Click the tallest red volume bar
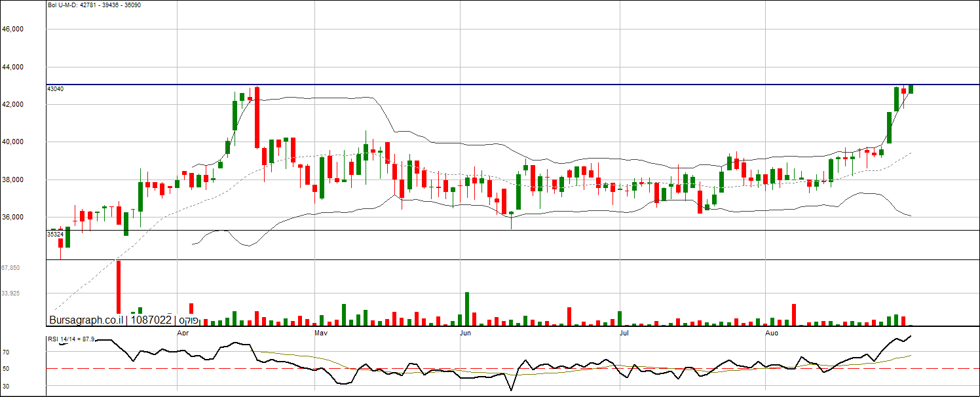Viewport: 980px width, 397px height. coord(119,287)
